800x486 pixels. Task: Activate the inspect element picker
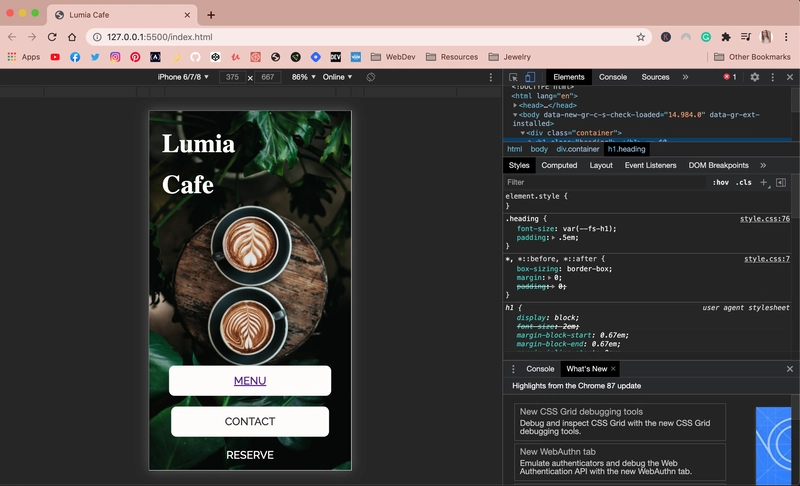click(513, 77)
